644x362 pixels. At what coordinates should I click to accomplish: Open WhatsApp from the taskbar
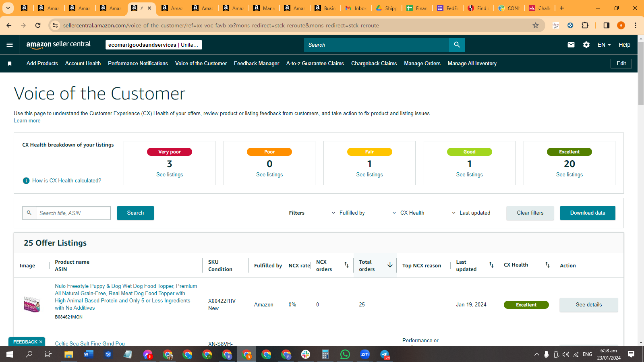345,354
